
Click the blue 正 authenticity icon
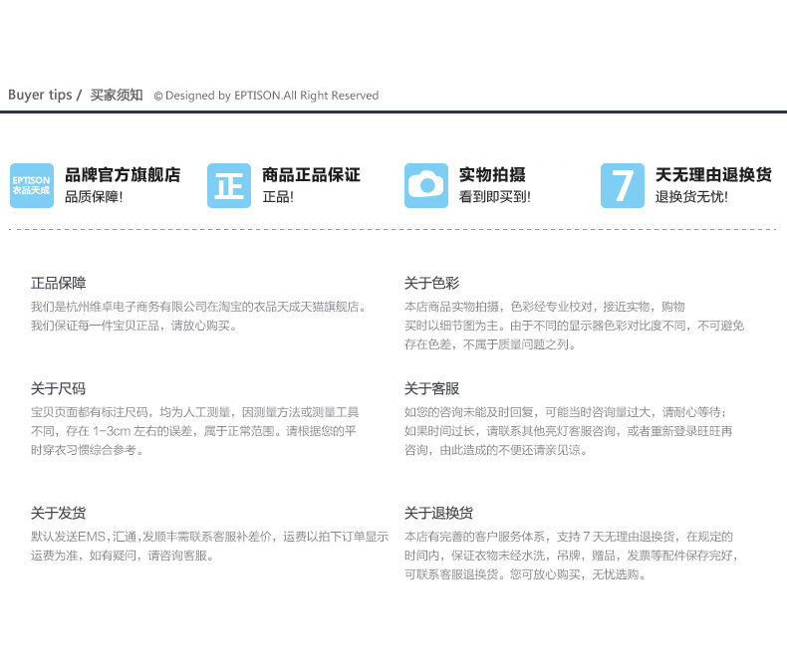tap(228, 185)
